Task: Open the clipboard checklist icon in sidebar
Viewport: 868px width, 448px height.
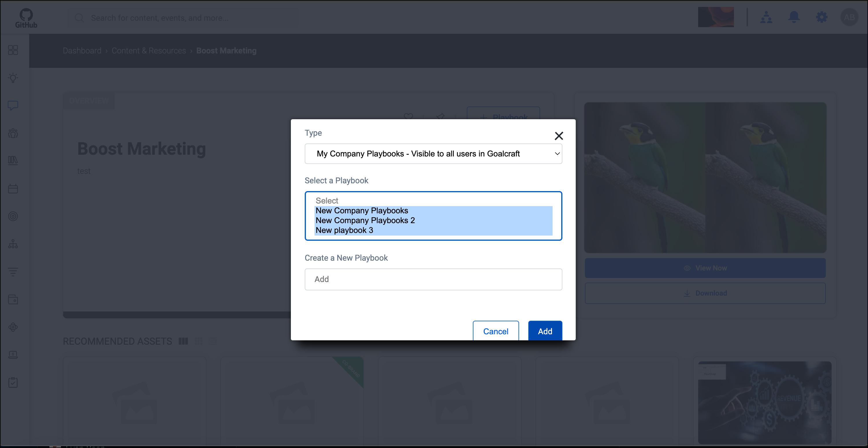Action: pyautogui.click(x=13, y=382)
